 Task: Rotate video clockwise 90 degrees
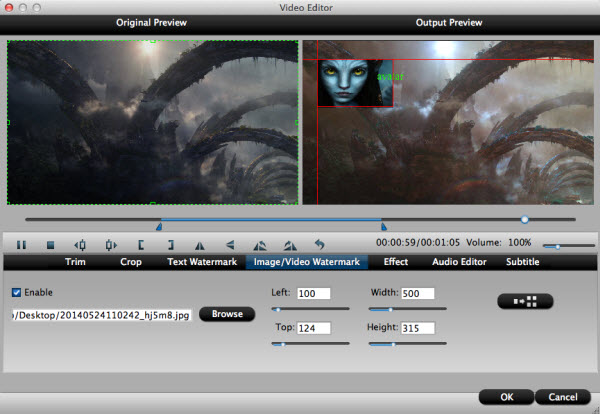click(290, 245)
